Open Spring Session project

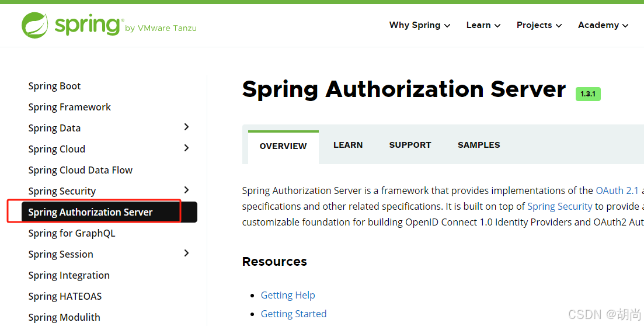point(61,255)
